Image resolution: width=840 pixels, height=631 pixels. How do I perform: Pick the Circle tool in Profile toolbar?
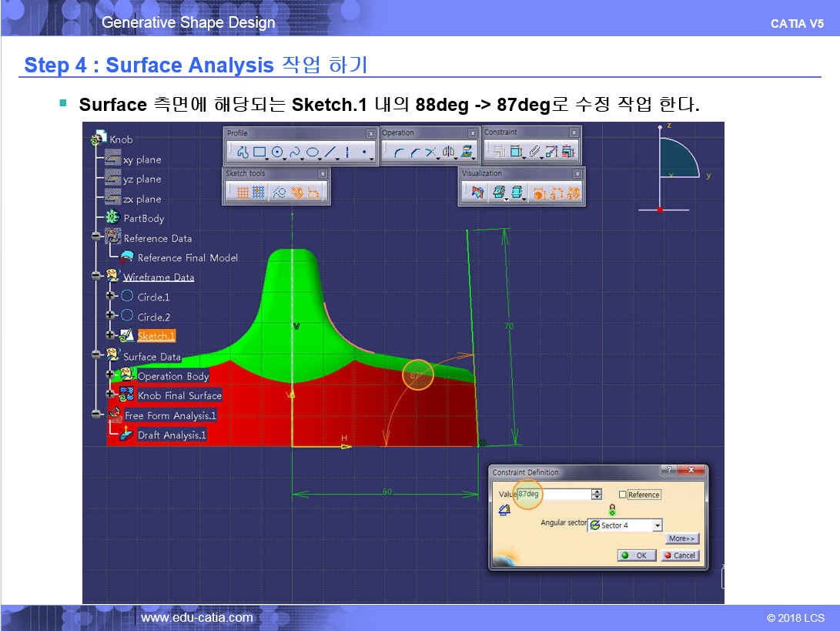[x=277, y=153]
